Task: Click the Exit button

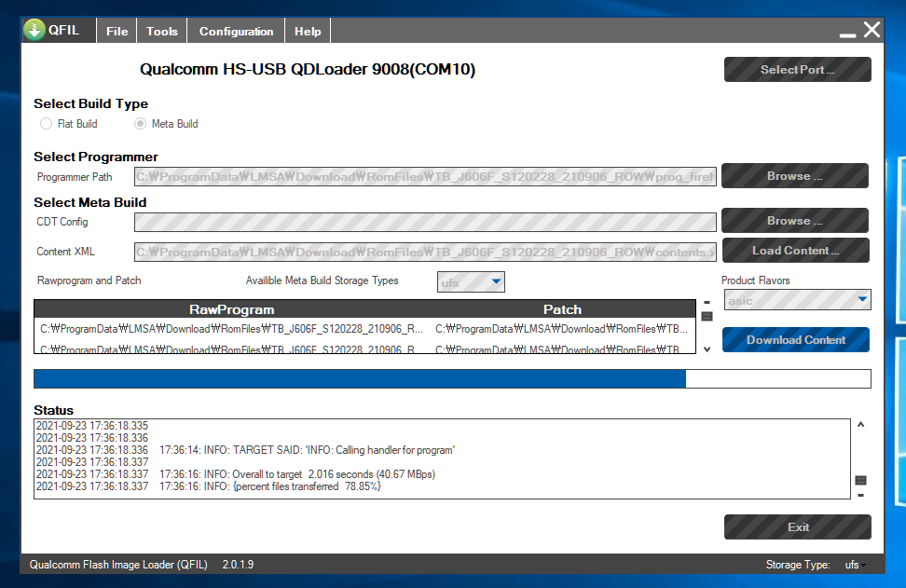Action: pos(797,526)
